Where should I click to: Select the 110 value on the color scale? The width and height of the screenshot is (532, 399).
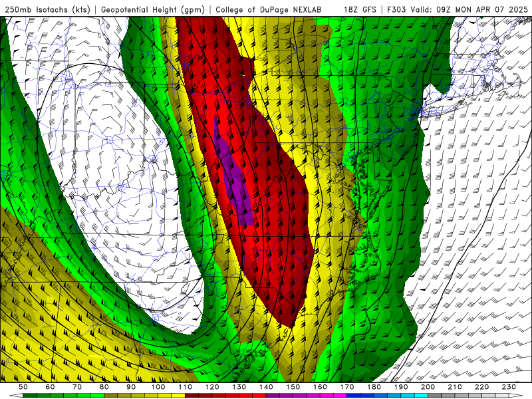click(x=186, y=387)
